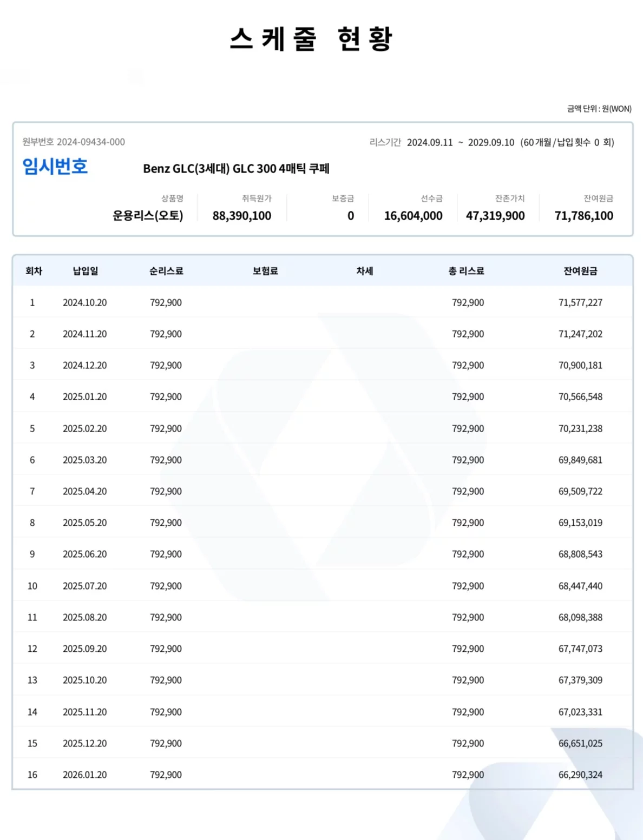Click the 순리스료 column header
Image resolution: width=643 pixels, height=840 pixels.
[x=166, y=271]
